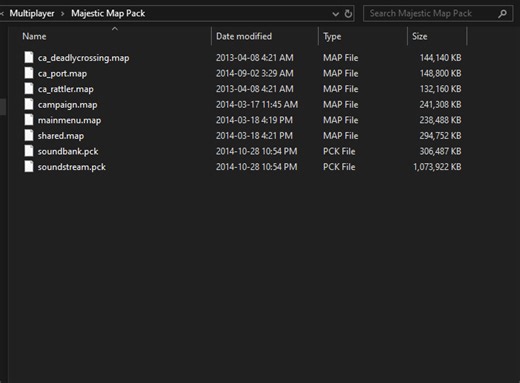Click the campaign.map file icon
Viewport: 520px width, 383px height.
coord(29,104)
